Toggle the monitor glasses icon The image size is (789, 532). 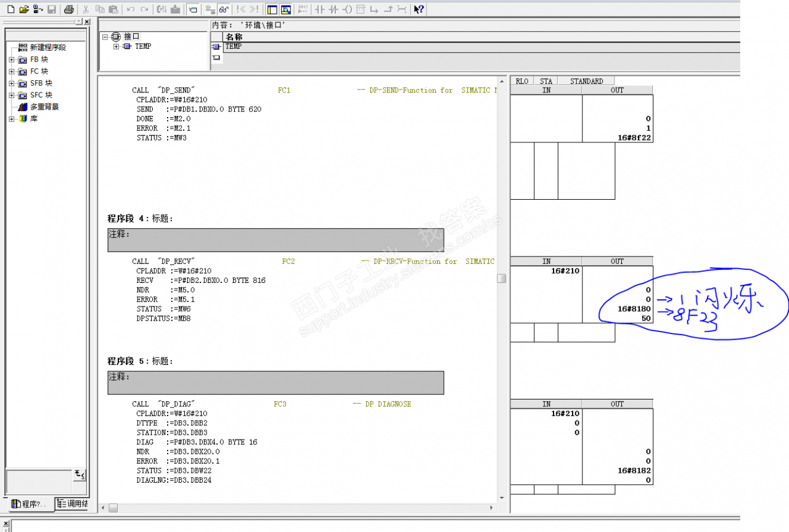(x=223, y=9)
